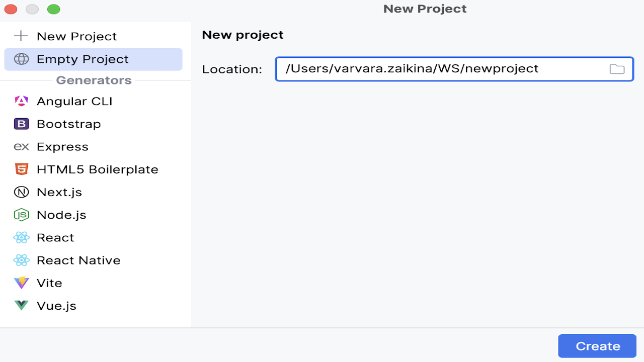Click the globe icon beside Empty Project

tap(21, 59)
